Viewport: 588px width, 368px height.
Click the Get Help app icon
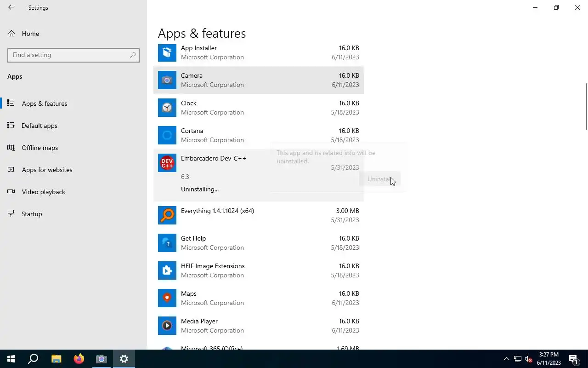(x=167, y=243)
